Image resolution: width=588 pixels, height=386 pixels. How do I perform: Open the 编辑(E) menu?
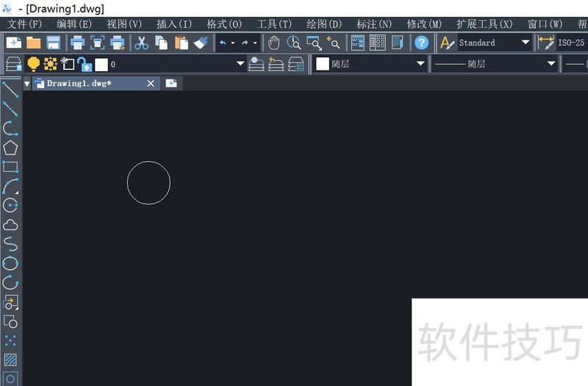pos(74,24)
